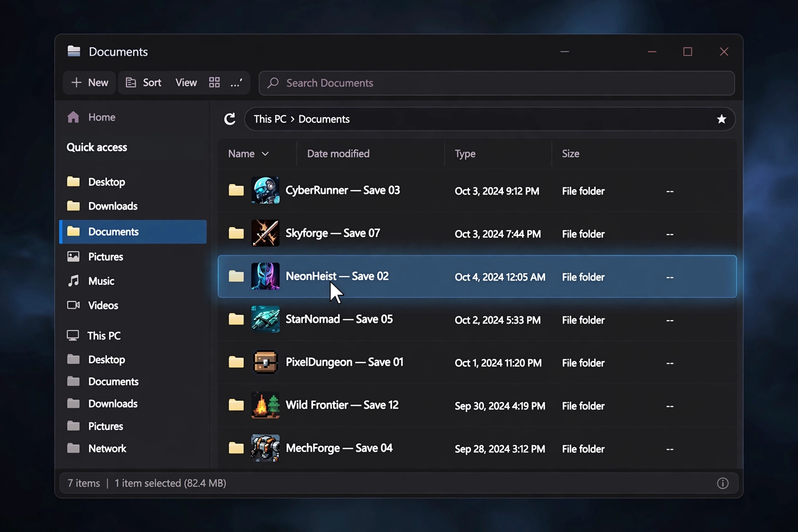Viewport: 798px width, 532px height.
Task: Click the Skyforge crossed swords thumbnail
Action: [x=265, y=233]
